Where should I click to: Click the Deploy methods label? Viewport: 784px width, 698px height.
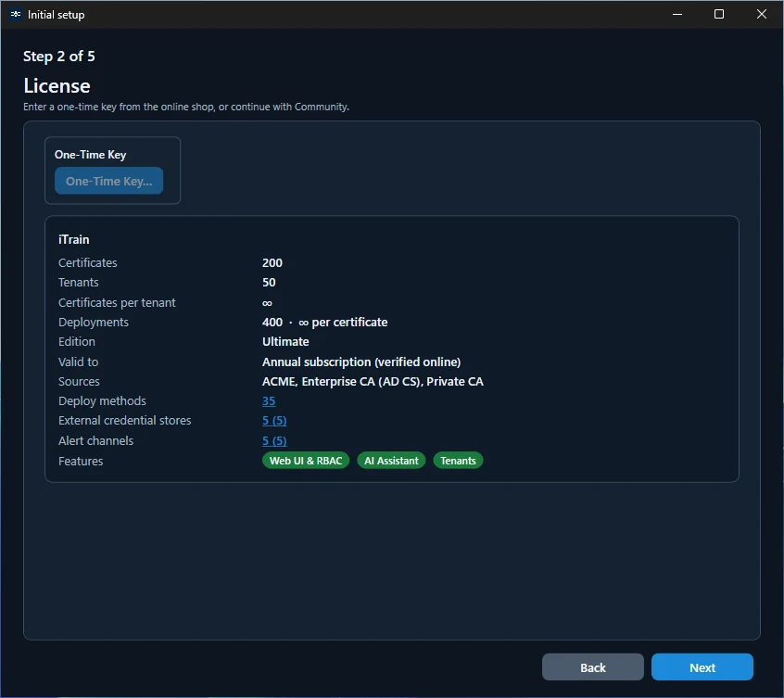[x=102, y=401]
